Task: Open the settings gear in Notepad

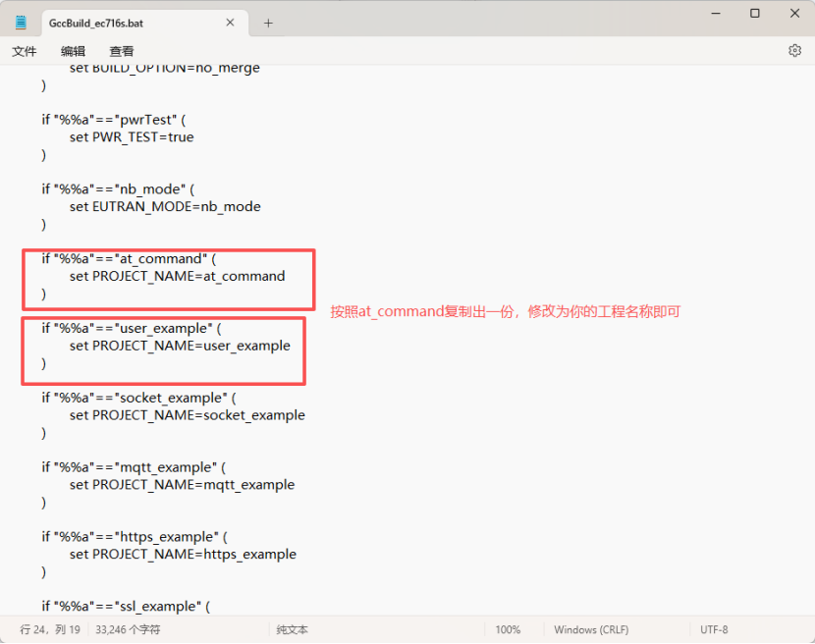Action: click(794, 50)
